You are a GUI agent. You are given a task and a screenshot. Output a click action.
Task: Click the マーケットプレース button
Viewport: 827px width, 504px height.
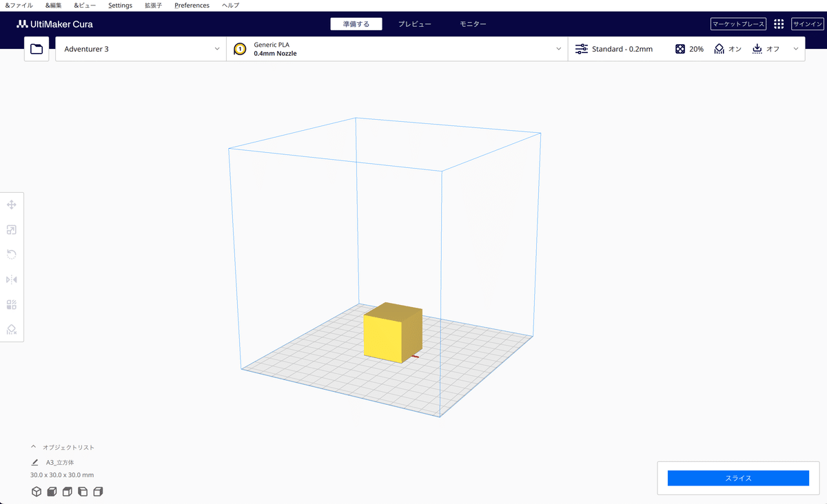point(738,24)
